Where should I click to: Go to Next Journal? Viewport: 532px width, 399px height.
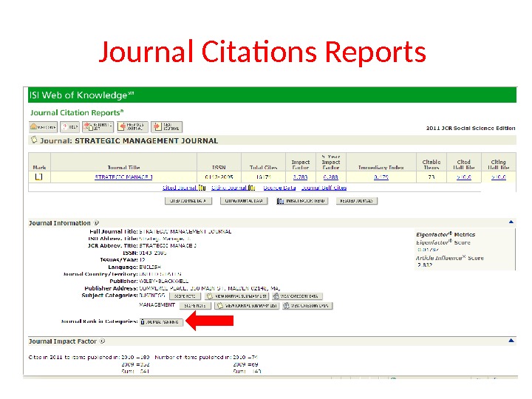pos(166,127)
